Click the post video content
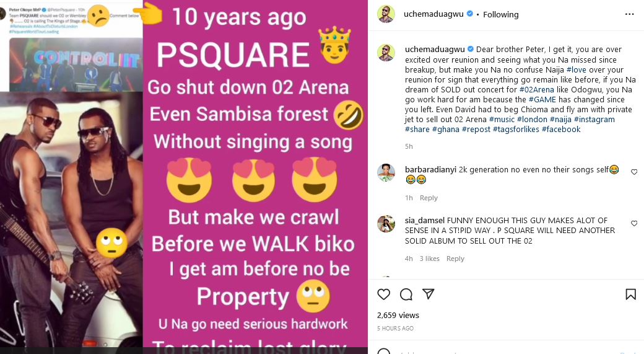This screenshot has width=644, height=354. coord(184,177)
